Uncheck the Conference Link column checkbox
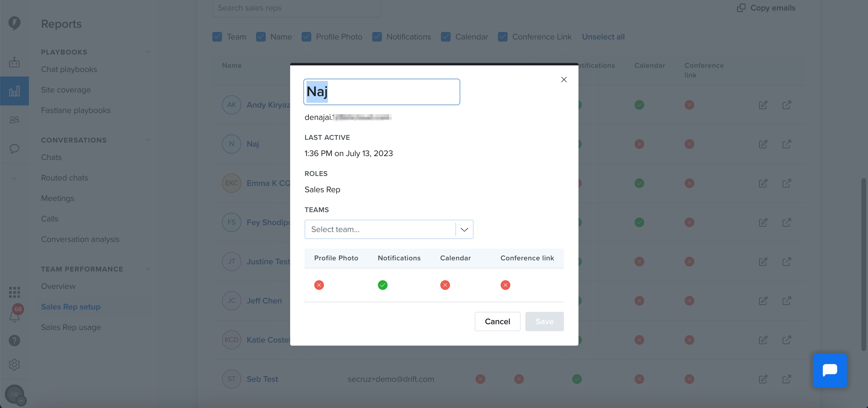Screen dimensions: 868x408 tap(502, 37)
